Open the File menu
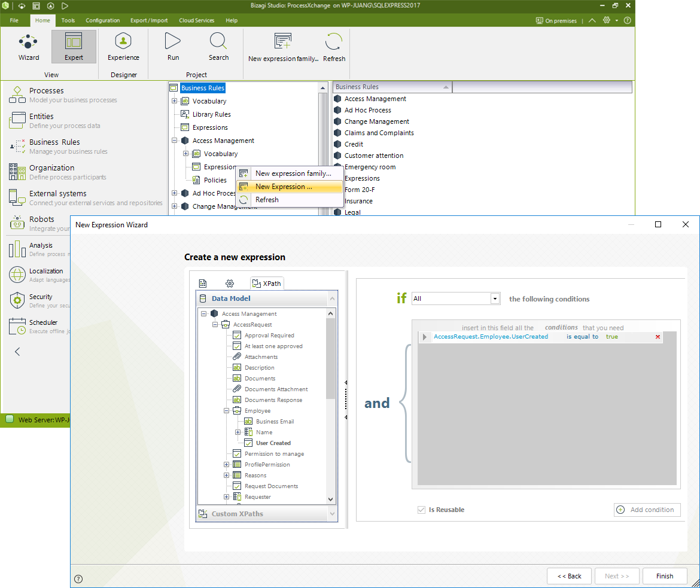The height and width of the screenshot is (588, 700). (x=14, y=20)
